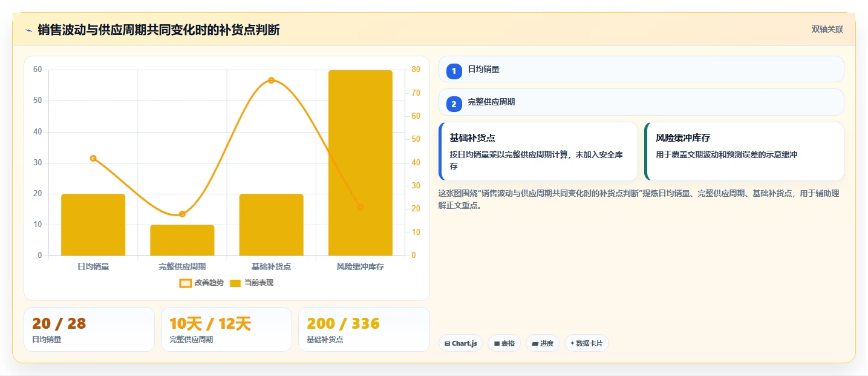Open the 风险缓冲库存 explanation card title
The image size is (868, 376).
[683, 138]
